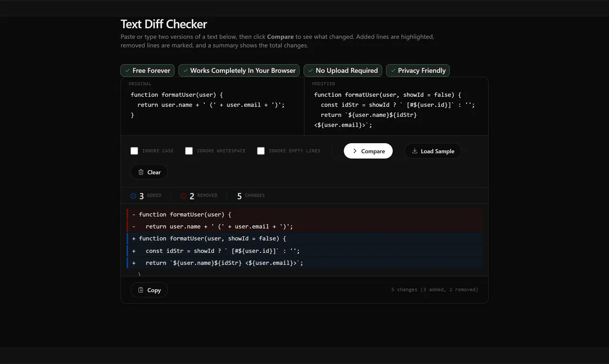Click the red dot beside Removed count
This screenshot has width=609, height=364.
184,195
